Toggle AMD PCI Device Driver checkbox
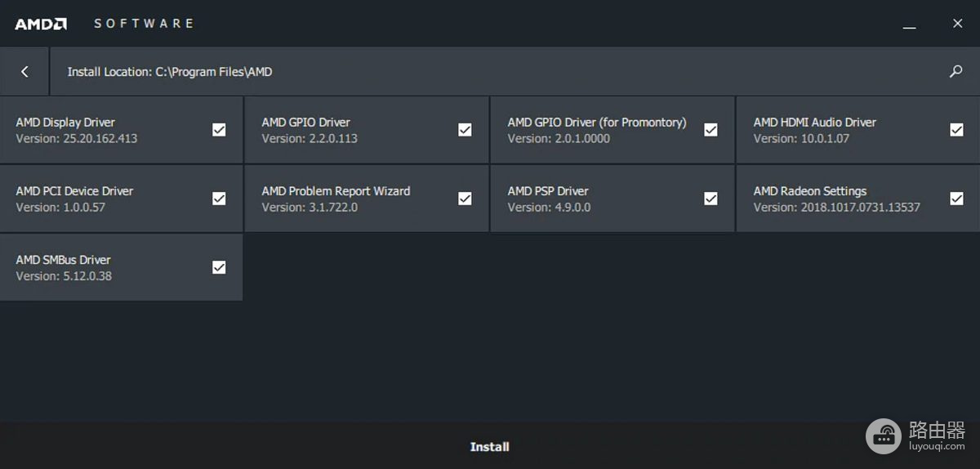 219,198
